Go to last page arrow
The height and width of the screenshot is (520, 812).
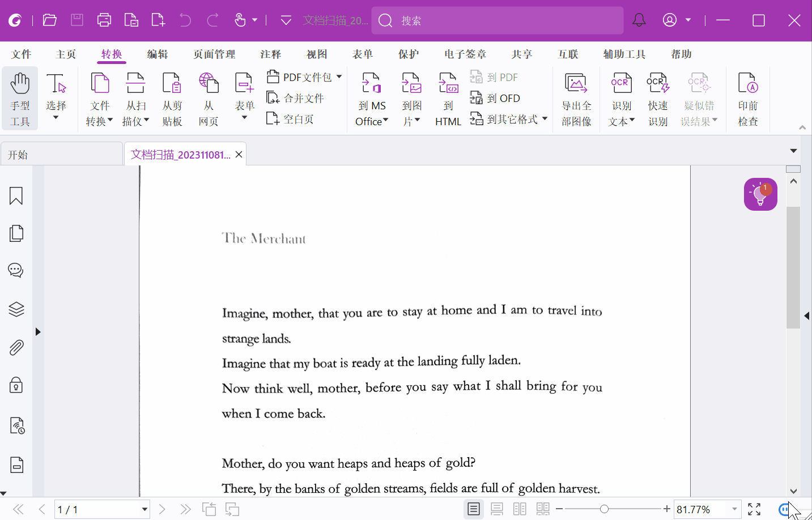(x=185, y=509)
